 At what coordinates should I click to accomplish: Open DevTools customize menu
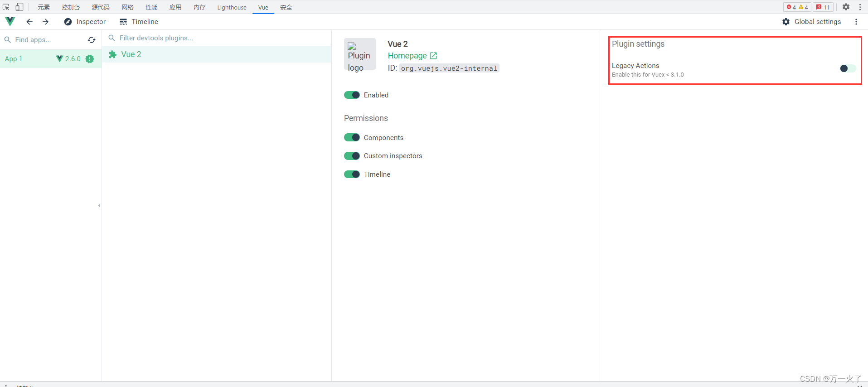coord(860,7)
